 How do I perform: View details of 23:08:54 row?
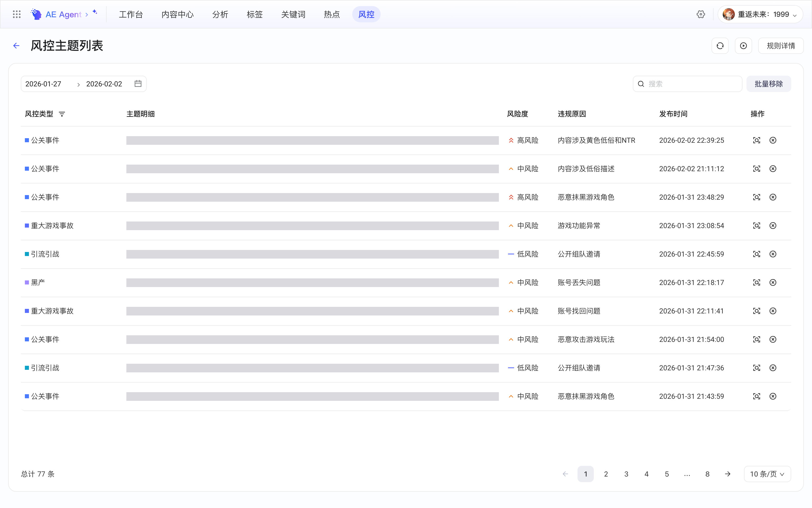757,226
